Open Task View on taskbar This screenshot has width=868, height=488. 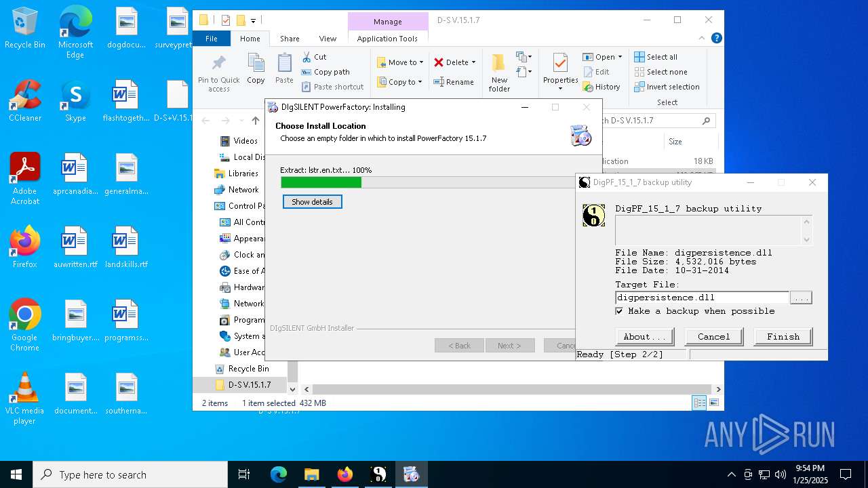click(244, 474)
